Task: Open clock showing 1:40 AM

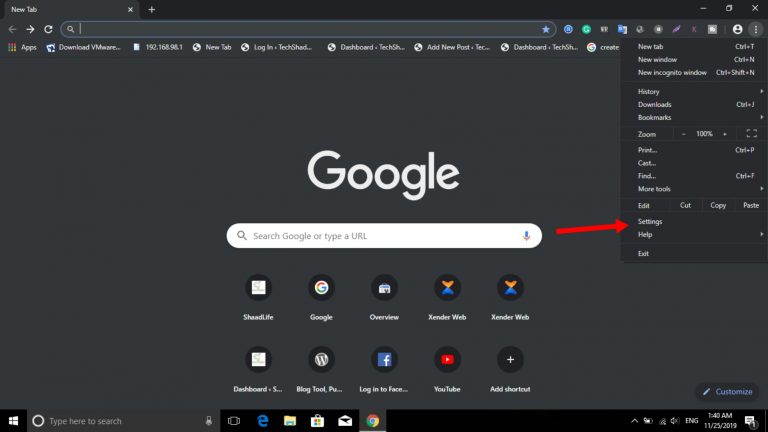Action: coord(720,421)
